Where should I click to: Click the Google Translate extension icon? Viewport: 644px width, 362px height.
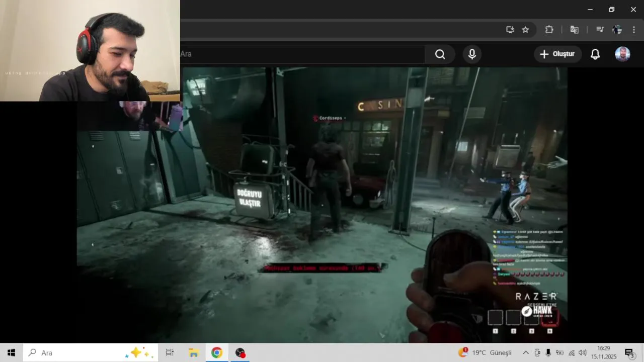[x=574, y=30]
